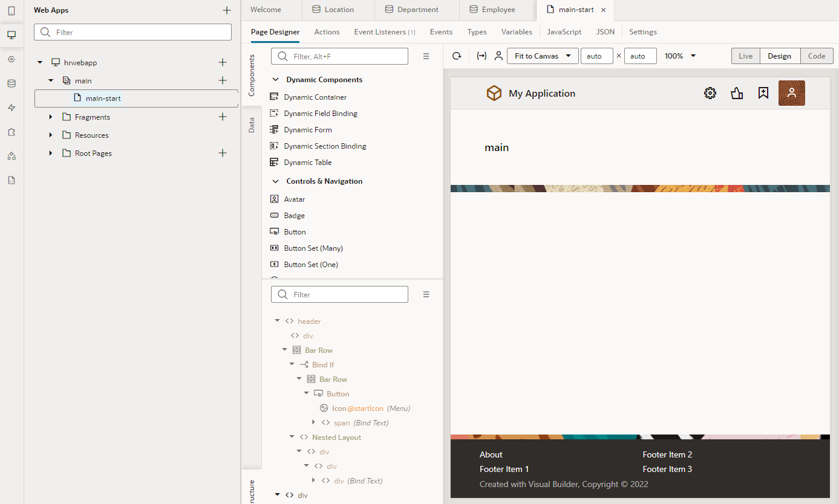Click the bookmark add icon in app header
The width and height of the screenshot is (839, 504).
click(763, 93)
